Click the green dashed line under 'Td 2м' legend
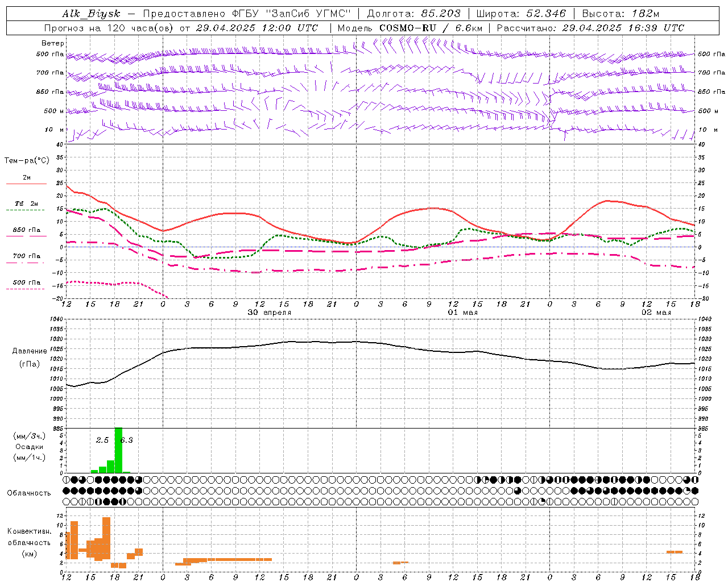 coord(26,210)
